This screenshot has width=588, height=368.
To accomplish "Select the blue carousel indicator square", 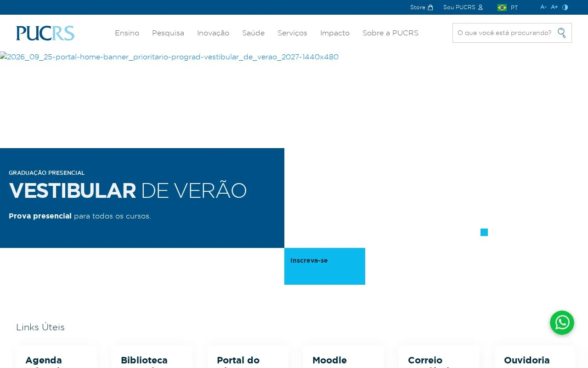I will 484,232.
